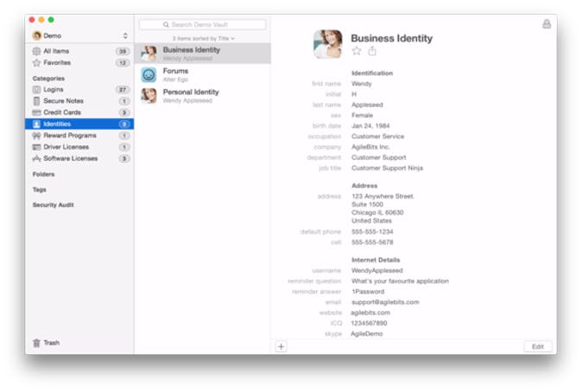
Task: Click cell number 555-555-5678
Action: coord(372,243)
